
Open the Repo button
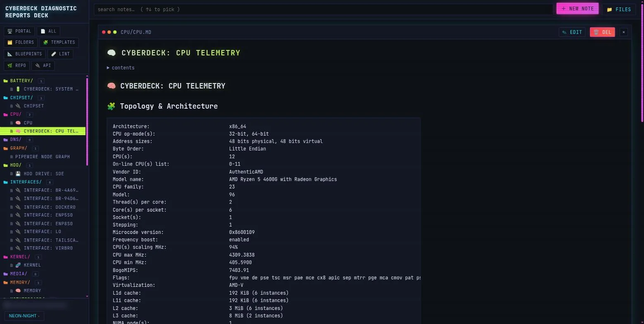(x=17, y=65)
